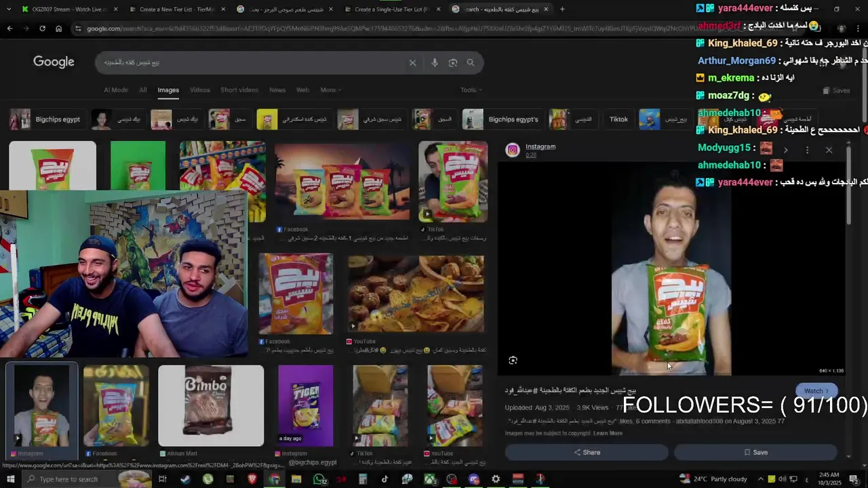
Task: Click the Google logo
Action: pos(54,62)
